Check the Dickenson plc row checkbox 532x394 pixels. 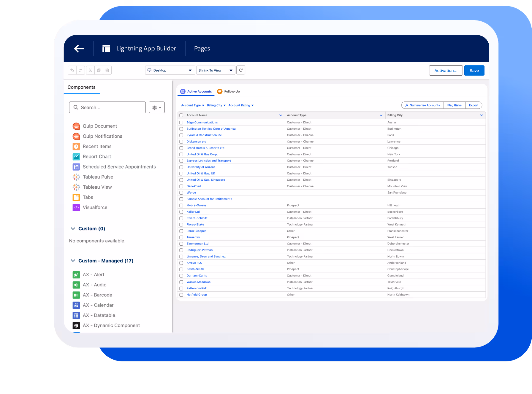(181, 142)
